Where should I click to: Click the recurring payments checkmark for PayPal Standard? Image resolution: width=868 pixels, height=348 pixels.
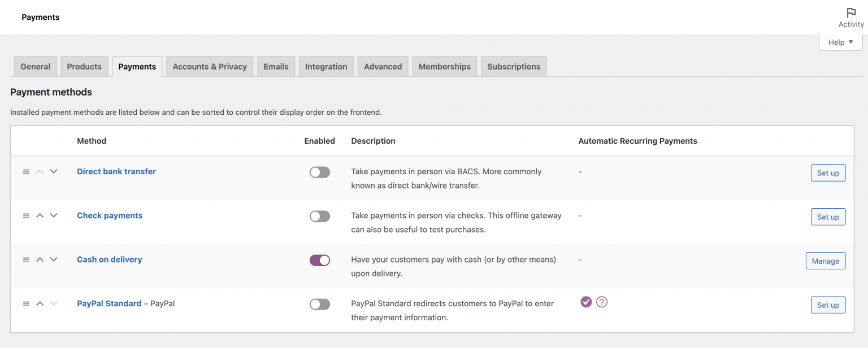click(585, 302)
